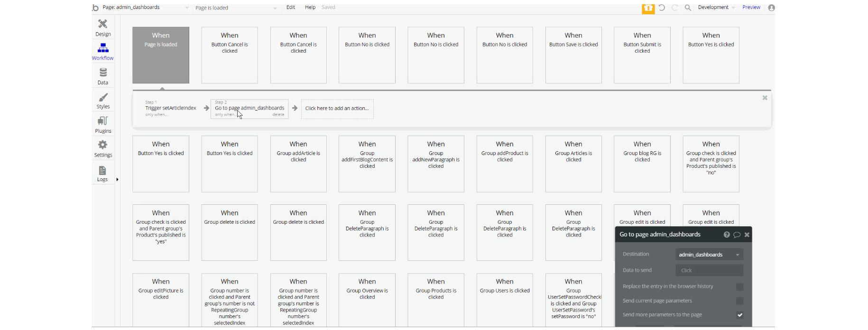Expand the Page: admin_dashboards selector
The height and width of the screenshot is (330, 868).
[x=146, y=8]
